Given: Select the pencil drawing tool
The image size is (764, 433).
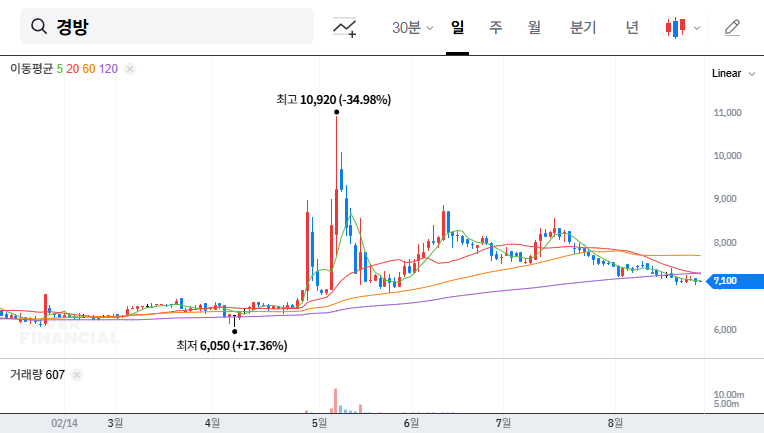Looking at the screenshot, I should click(x=732, y=27).
